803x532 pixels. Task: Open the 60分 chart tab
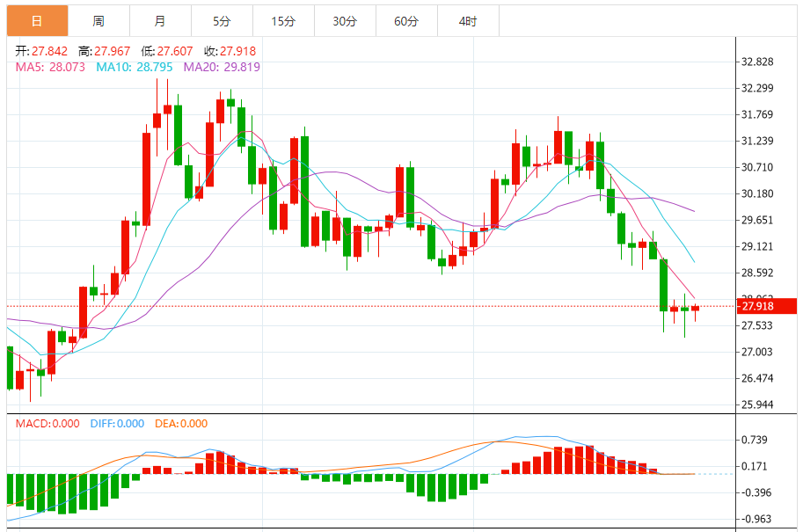pos(406,21)
